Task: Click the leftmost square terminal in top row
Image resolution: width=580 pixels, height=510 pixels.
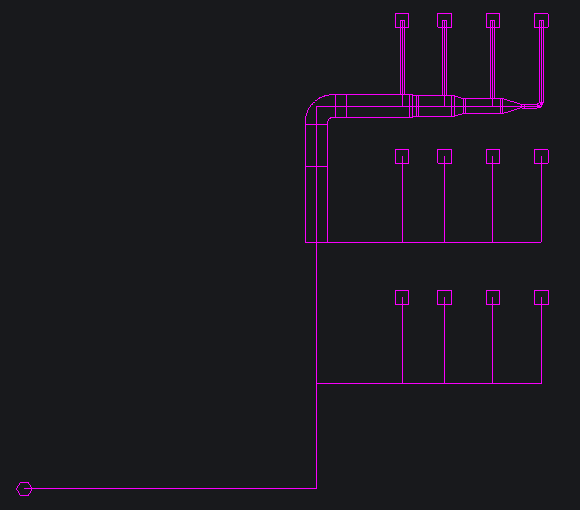Action: (x=402, y=20)
